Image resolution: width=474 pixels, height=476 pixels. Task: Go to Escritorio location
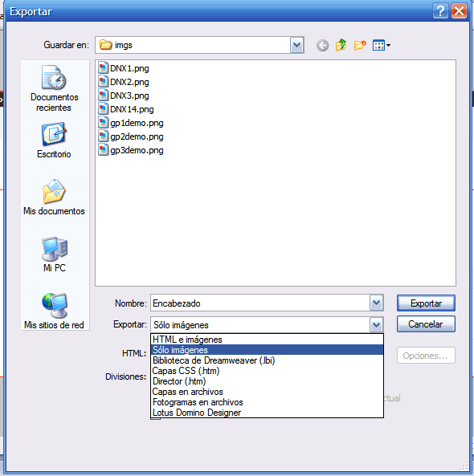[54, 140]
